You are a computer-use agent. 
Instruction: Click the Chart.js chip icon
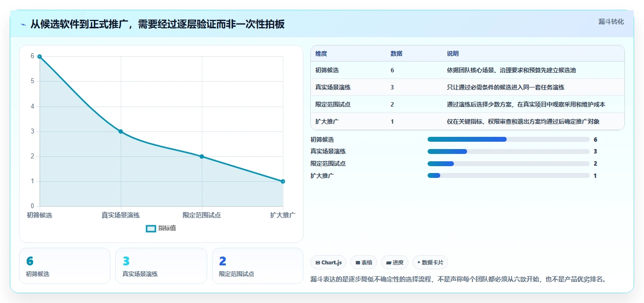pos(318,262)
